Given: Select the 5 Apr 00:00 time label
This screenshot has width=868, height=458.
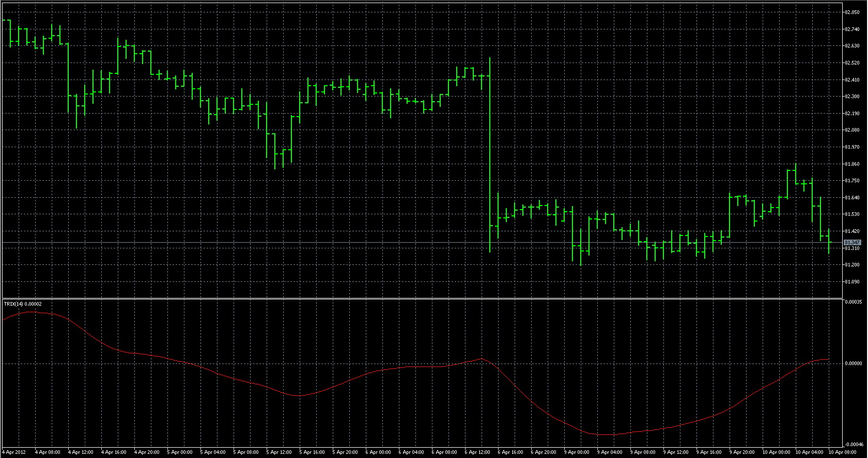Looking at the screenshot, I should tap(180, 452).
